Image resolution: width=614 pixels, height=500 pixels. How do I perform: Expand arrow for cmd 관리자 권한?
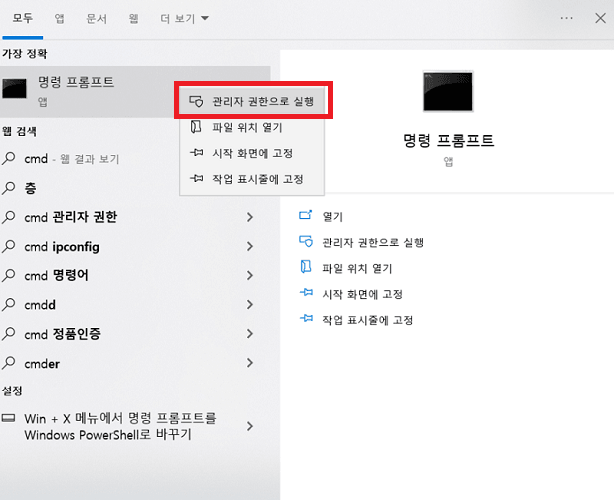(250, 217)
